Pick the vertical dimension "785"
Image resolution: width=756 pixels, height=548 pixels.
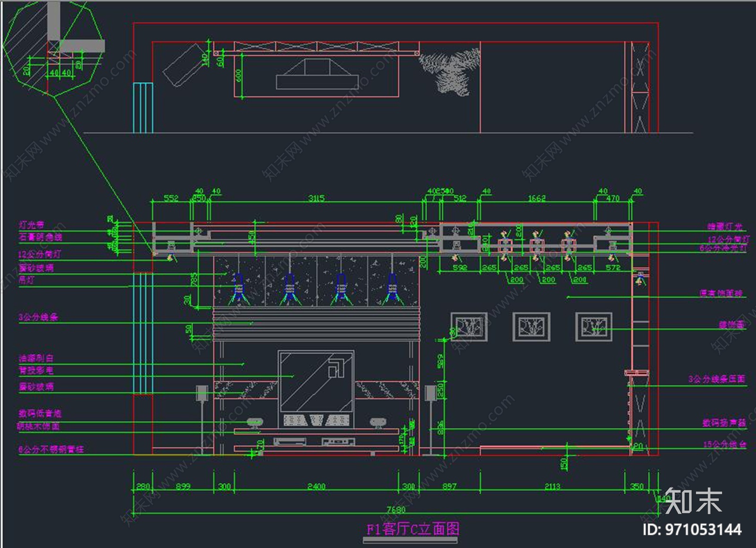(194, 280)
